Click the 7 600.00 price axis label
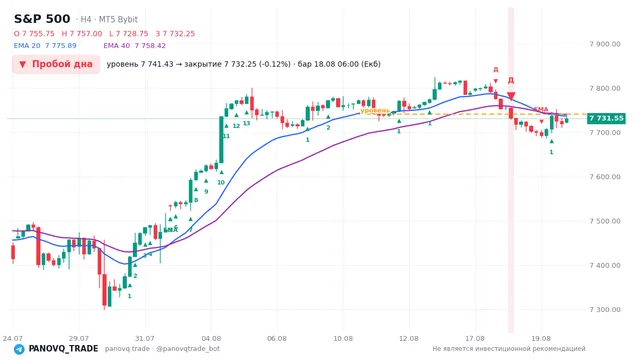 pyautogui.click(x=605, y=177)
